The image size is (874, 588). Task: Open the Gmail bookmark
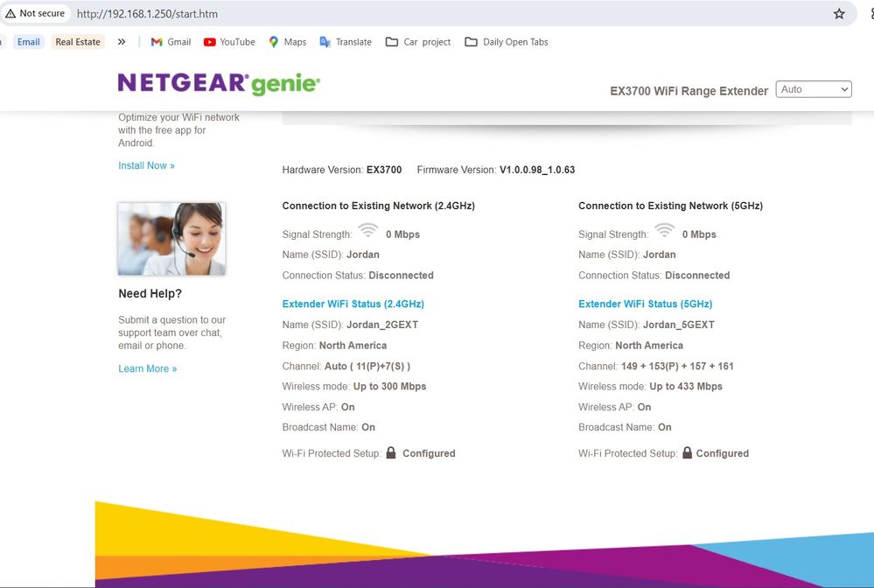171,42
